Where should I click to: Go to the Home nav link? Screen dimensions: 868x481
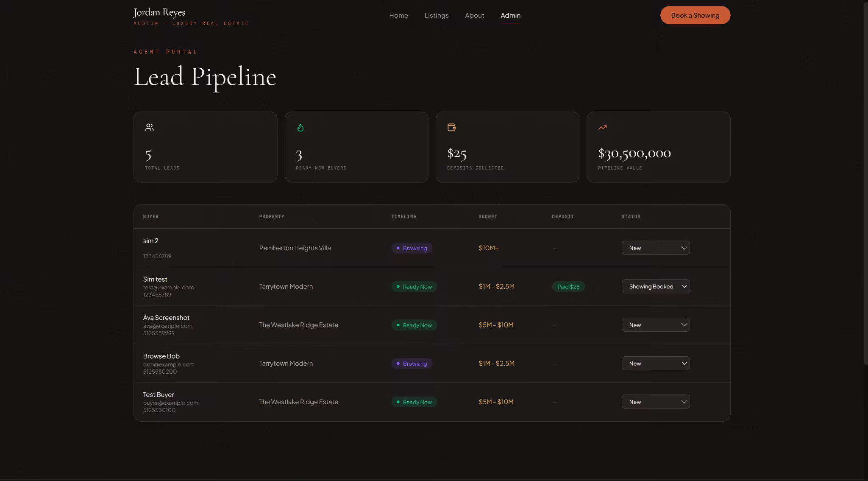(398, 15)
